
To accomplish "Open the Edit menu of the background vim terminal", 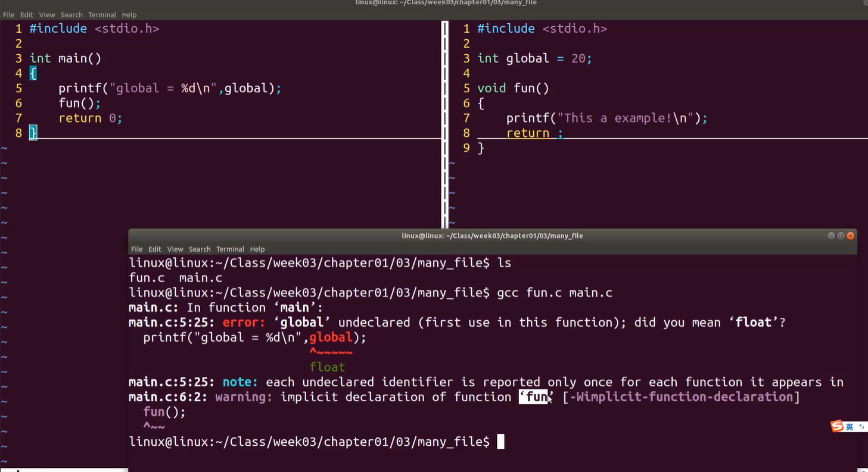I will click(x=27, y=15).
